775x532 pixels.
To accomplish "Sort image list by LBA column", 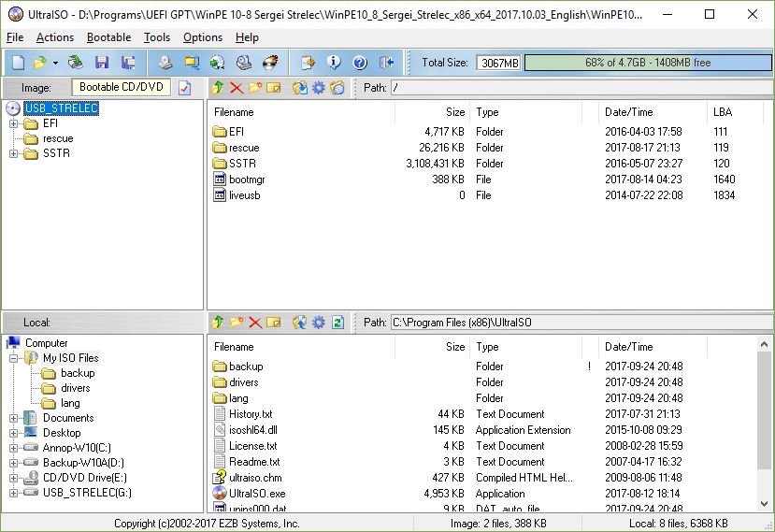I will click(x=735, y=112).
